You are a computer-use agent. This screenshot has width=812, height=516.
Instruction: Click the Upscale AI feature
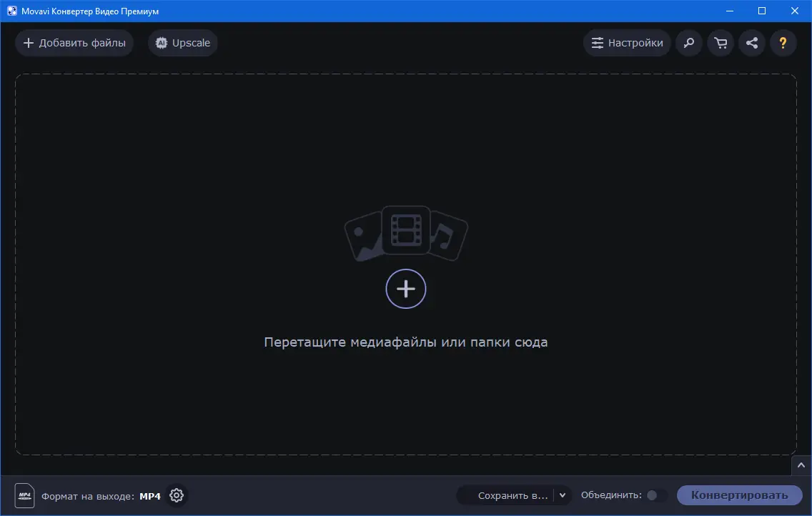click(182, 43)
